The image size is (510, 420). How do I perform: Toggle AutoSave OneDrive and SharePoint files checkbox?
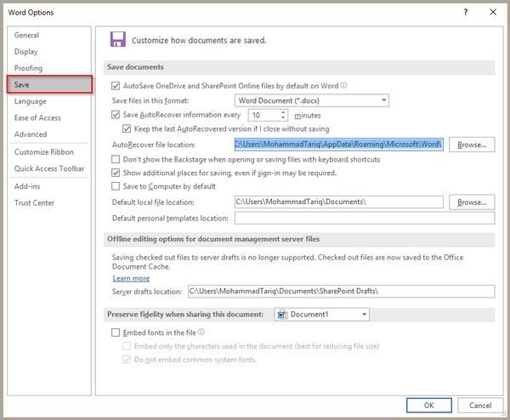point(116,86)
